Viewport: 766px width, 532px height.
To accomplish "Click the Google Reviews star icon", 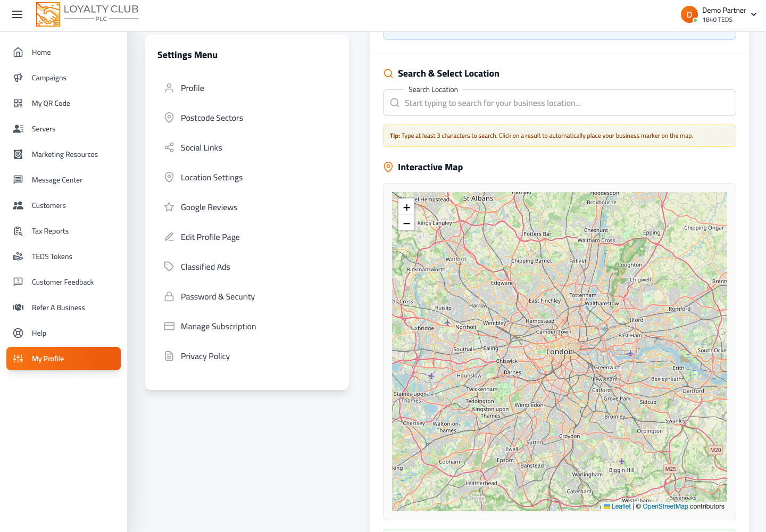I will 169,207.
